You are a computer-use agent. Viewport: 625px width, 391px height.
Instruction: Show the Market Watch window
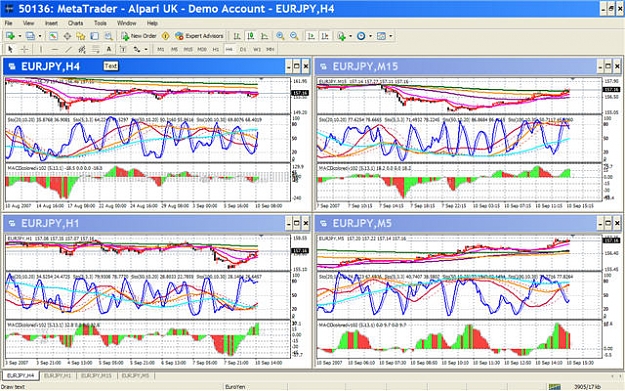tap(53, 36)
